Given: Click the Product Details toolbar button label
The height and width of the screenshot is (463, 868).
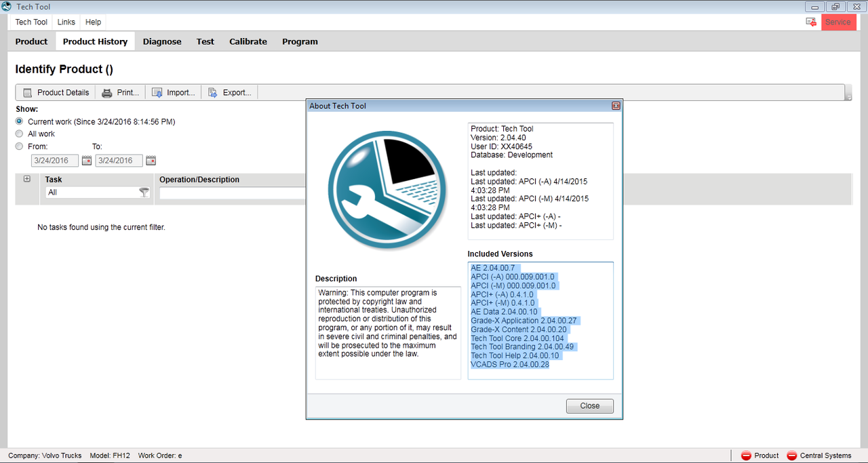Looking at the screenshot, I should [63, 92].
